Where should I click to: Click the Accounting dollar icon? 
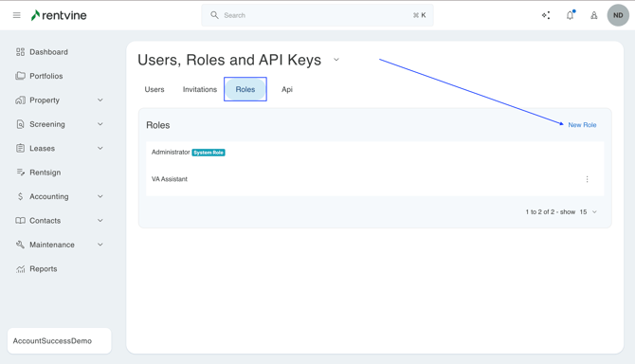click(20, 196)
